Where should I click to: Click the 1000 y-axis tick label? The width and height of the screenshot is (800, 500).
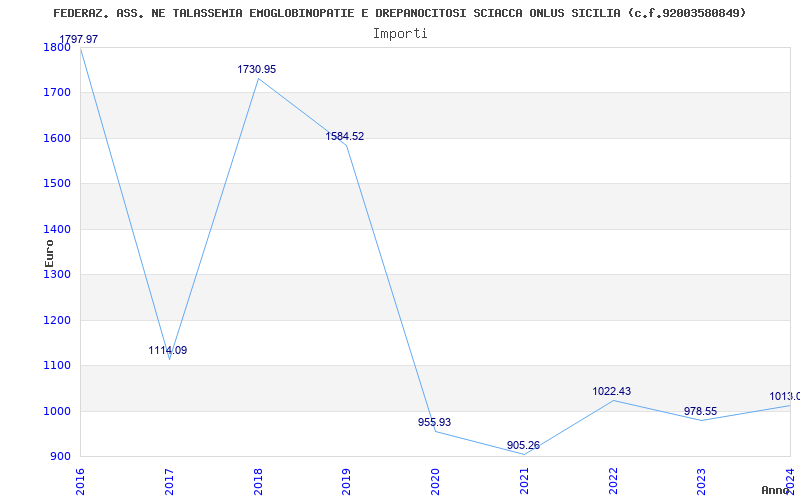[57, 411]
